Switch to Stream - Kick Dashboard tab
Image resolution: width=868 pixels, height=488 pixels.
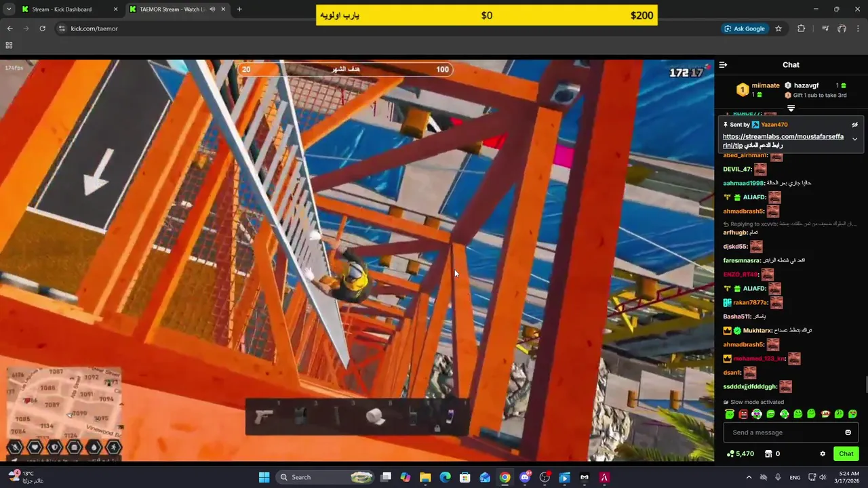tap(69, 9)
